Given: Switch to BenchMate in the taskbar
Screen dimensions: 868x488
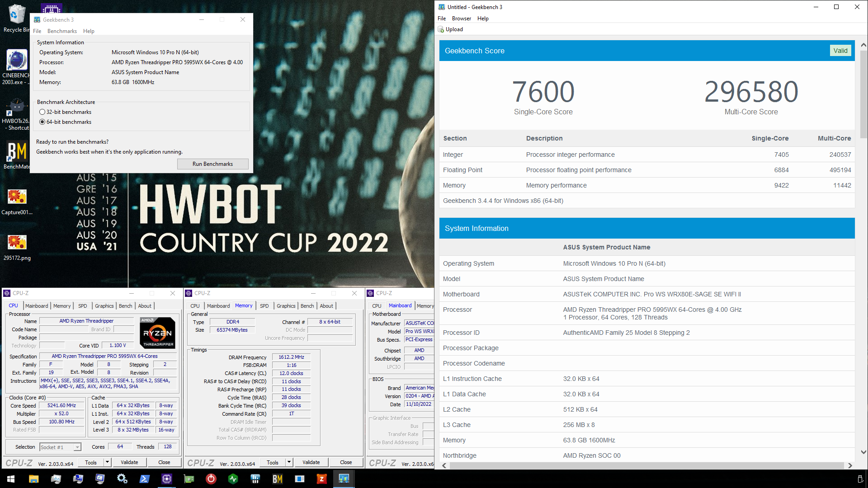Looking at the screenshot, I should (x=278, y=479).
